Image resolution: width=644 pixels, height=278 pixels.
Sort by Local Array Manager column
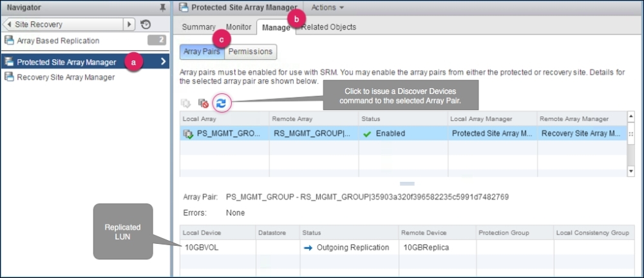(x=493, y=118)
